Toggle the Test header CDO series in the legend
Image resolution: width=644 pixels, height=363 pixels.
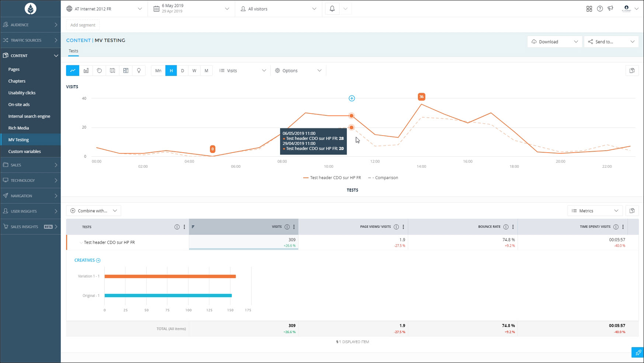(x=332, y=178)
